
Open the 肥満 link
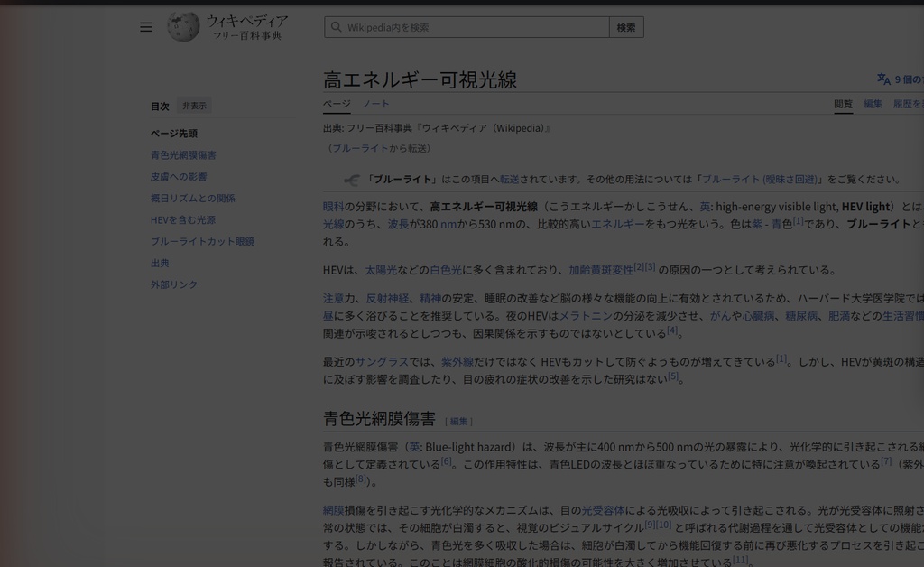coord(839,316)
